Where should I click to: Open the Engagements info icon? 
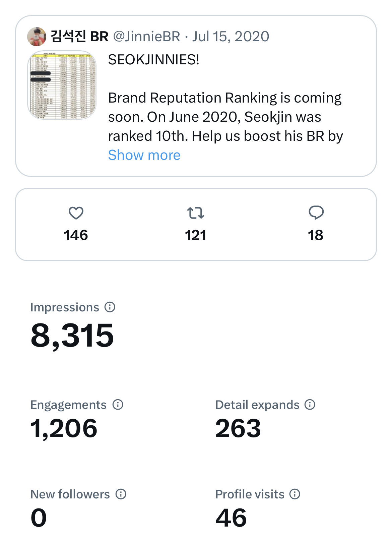(x=118, y=405)
